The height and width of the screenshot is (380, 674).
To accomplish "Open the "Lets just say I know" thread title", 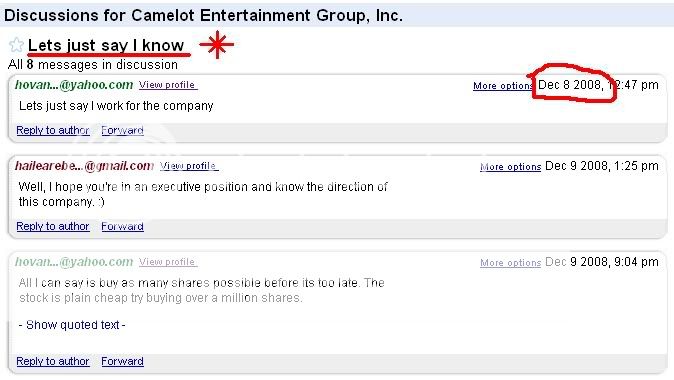I will [x=106, y=45].
